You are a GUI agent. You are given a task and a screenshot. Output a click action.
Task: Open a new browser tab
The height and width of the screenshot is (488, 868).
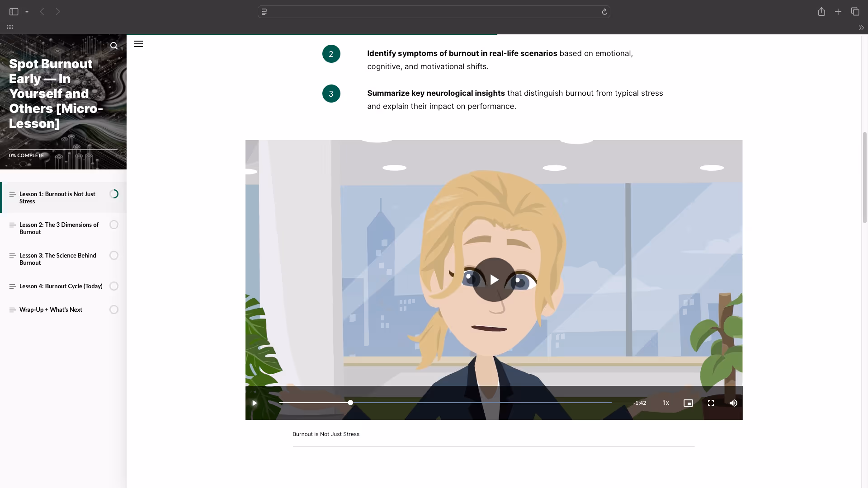838,12
